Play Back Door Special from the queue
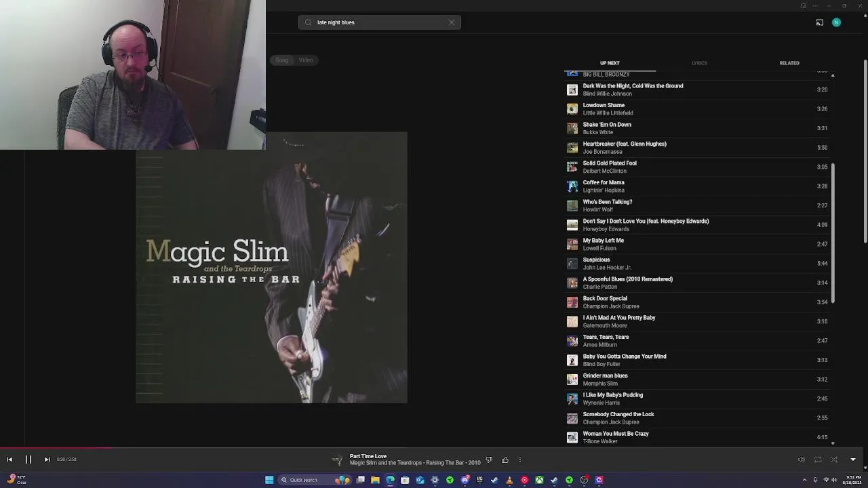Screen dimensions: 868x488 pos(697,302)
